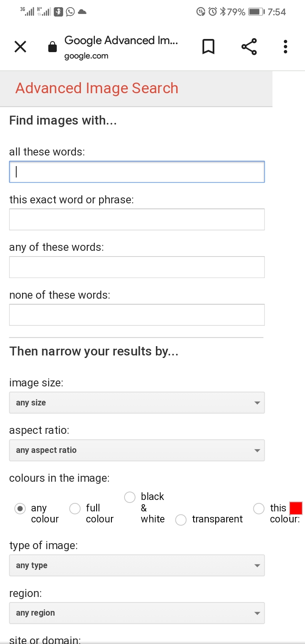Close the browser tab with X icon
305x644 pixels.
tap(20, 47)
